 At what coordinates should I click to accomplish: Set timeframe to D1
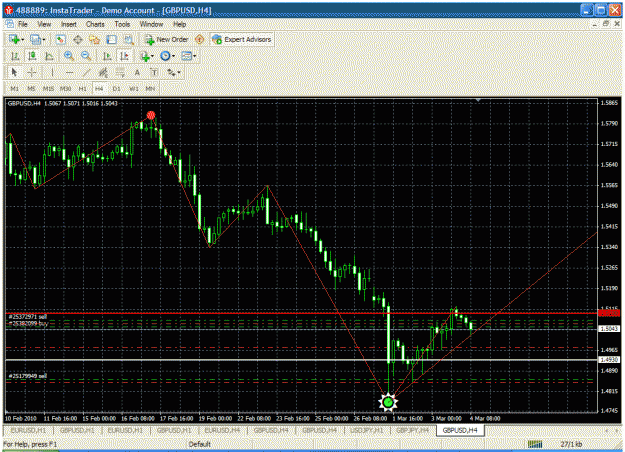click(x=116, y=88)
